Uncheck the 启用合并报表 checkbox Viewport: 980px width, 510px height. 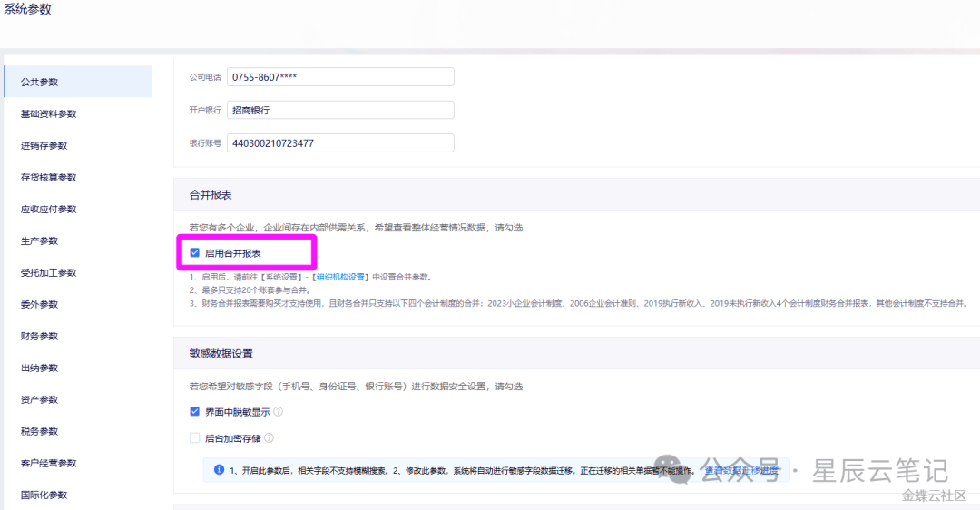[194, 253]
